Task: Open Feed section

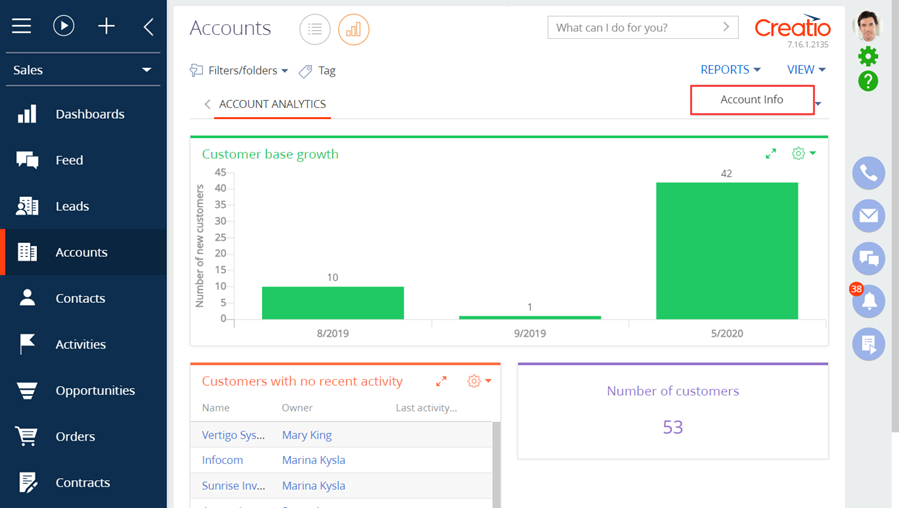Action: (x=83, y=160)
